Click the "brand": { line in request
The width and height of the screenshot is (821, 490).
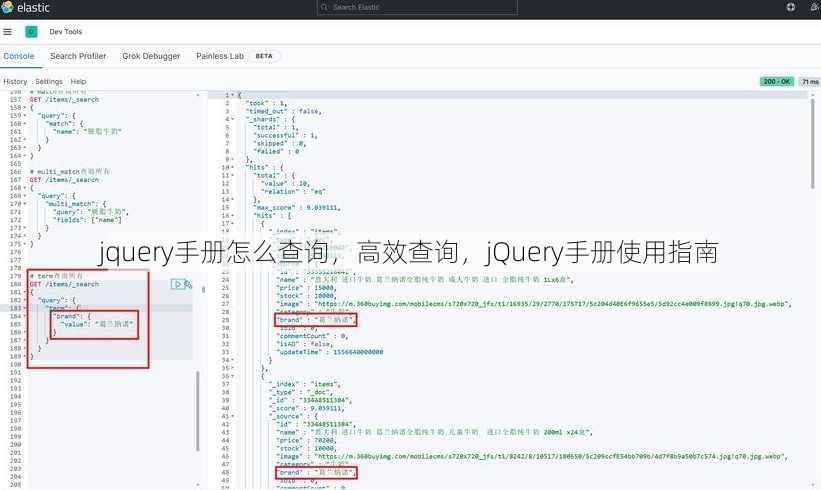72,316
